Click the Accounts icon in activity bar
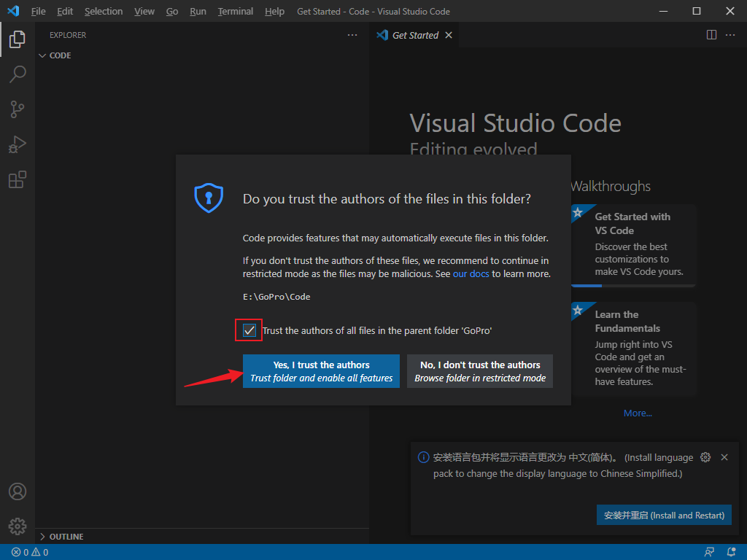This screenshot has width=747, height=560. point(18,491)
